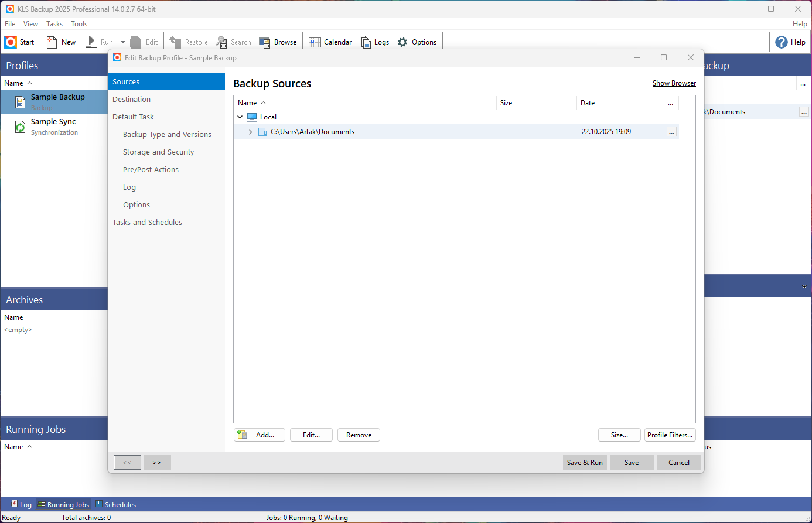The height and width of the screenshot is (523, 812).
Task: Collapse the Local tree node
Action: point(240,117)
